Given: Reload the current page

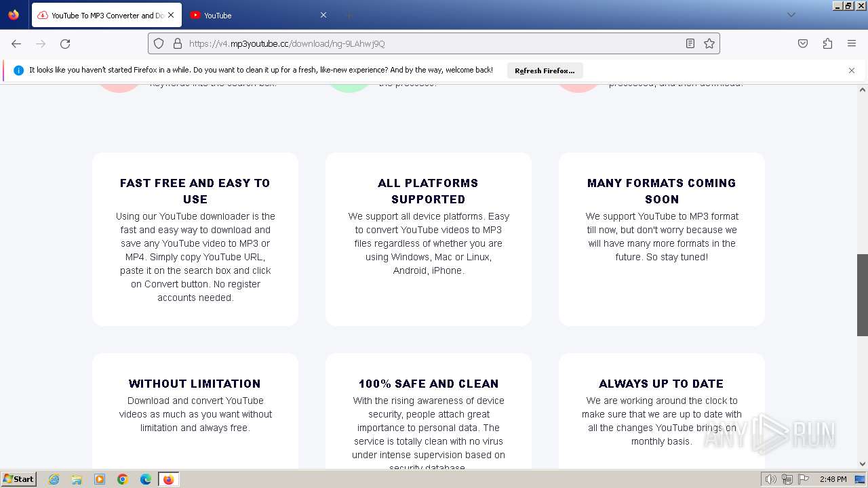Looking at the screenshot, I should click(x=65, y=43).
